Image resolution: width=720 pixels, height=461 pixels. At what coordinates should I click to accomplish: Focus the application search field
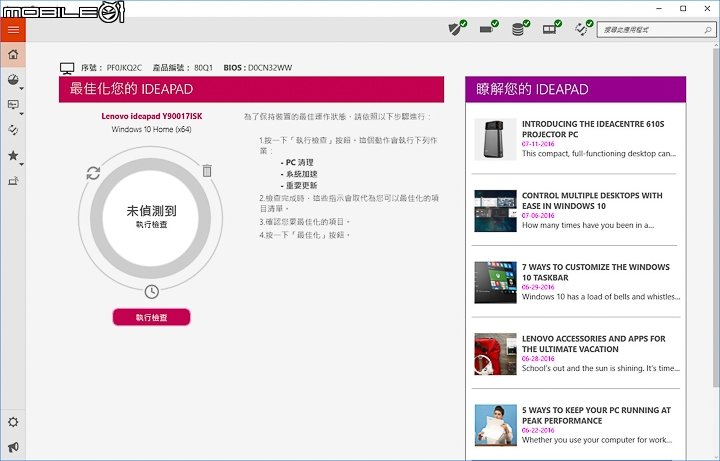point(656,30)
